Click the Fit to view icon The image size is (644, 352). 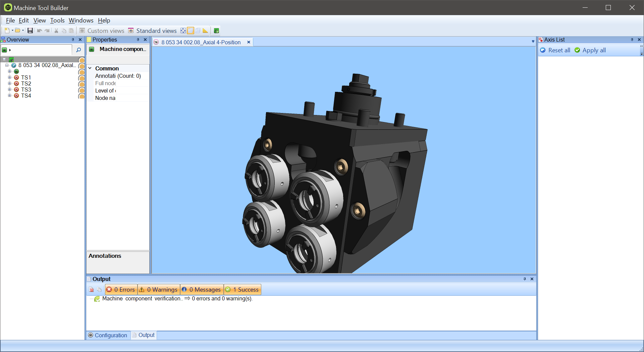coord(183,31)
